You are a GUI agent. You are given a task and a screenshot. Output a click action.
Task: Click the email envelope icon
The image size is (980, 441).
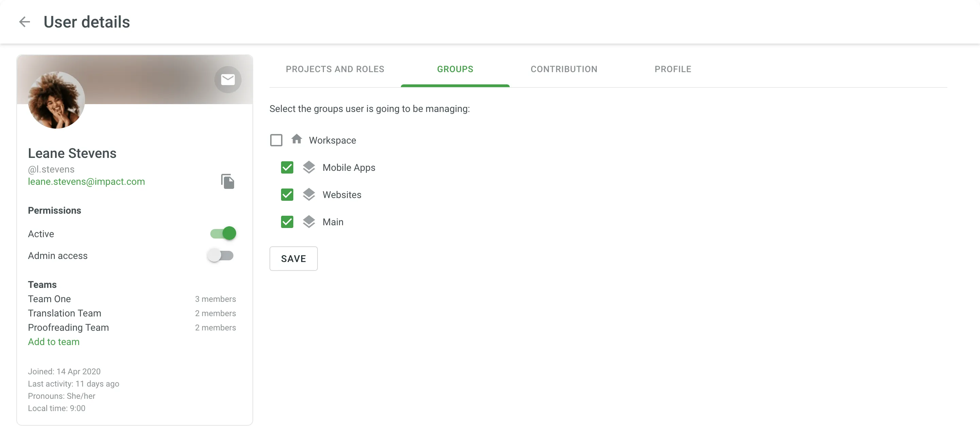(x=227, y=79)
